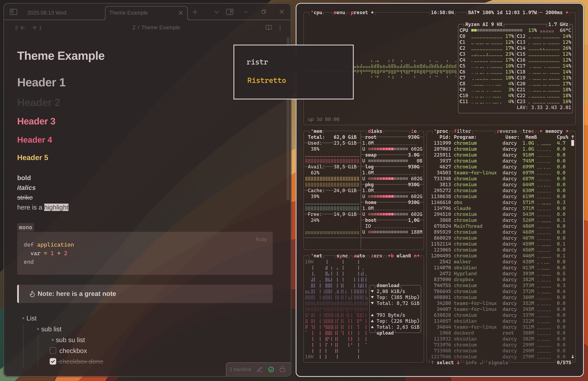Click the pencil edit icon in status bar
This screenshot has width=588, height=381.
pos(259,369)
